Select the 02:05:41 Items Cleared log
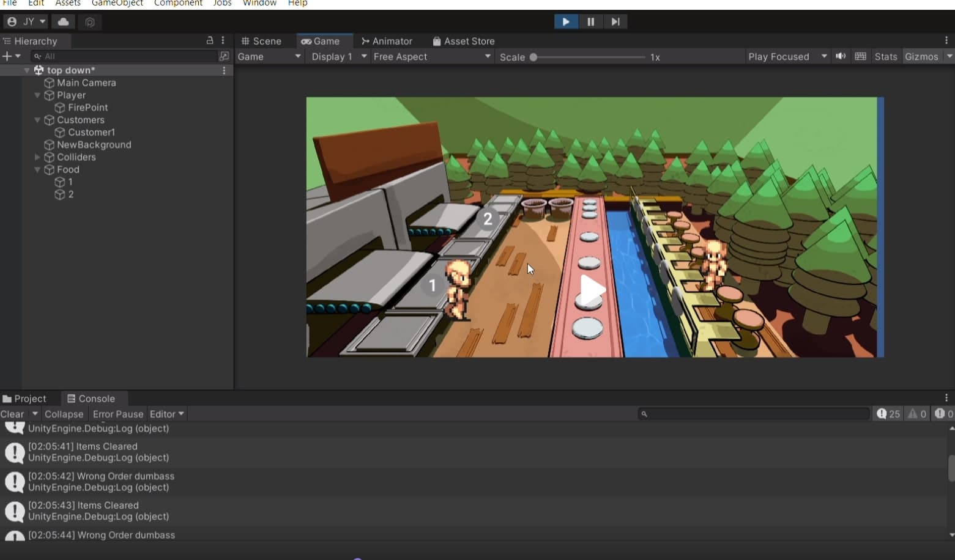The height and width of the screenshot is (560, 955). pos(474,452)
